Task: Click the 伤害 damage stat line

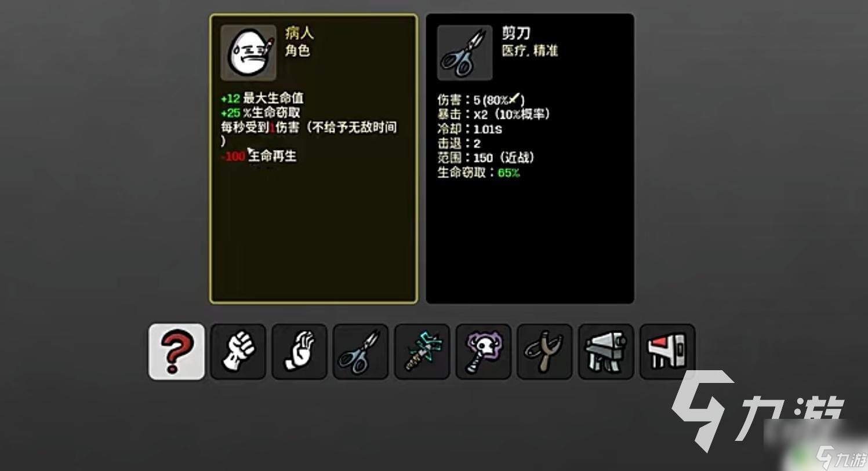Action: (481, 100)
